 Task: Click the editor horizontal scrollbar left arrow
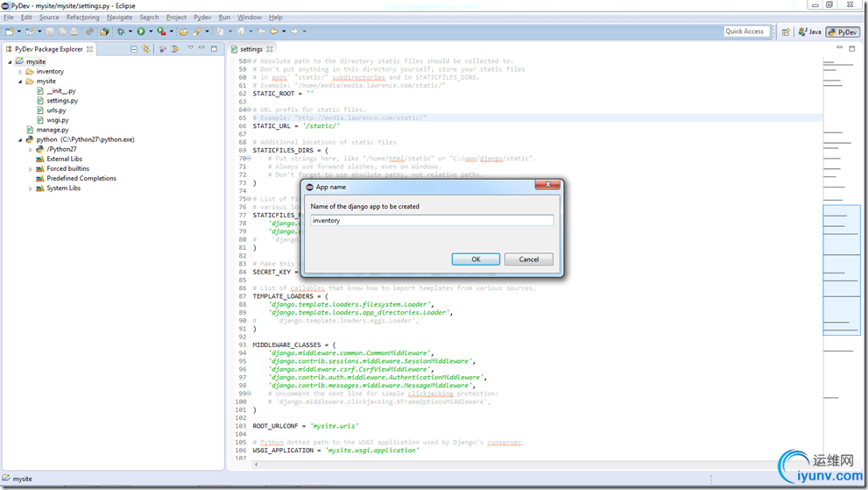pyautogui.click(x=256, y=465)
